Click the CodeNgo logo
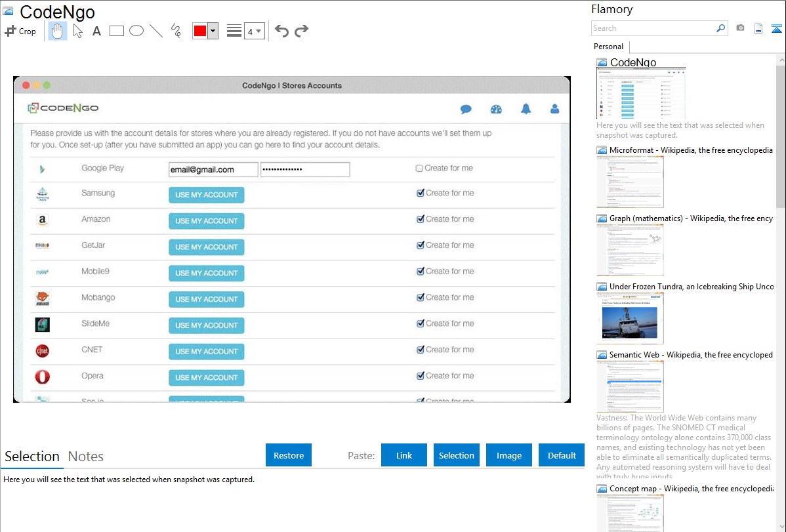The image size is (786, 532). coord(63,108)
